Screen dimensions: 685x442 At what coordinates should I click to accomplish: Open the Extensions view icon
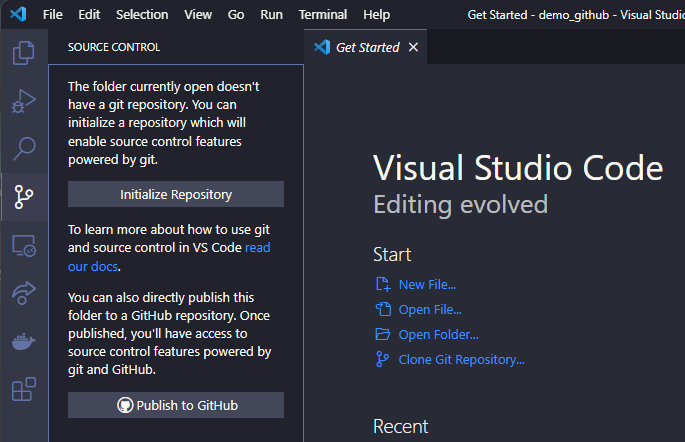click(24, 389)
